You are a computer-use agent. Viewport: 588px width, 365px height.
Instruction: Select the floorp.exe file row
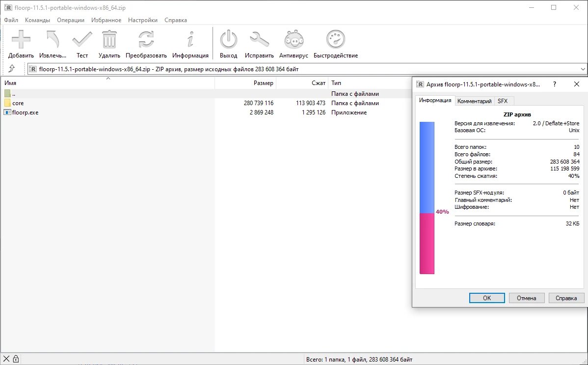26,112
